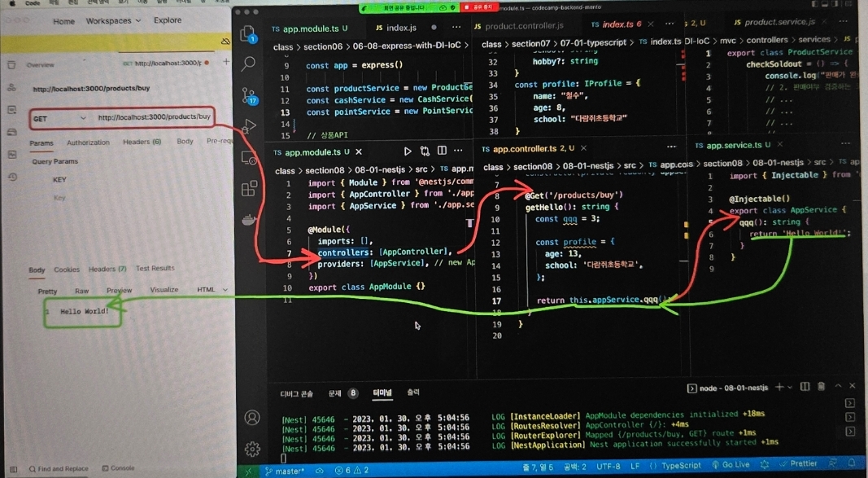
Task: Click the Key query param input
Action: [59, 198]
